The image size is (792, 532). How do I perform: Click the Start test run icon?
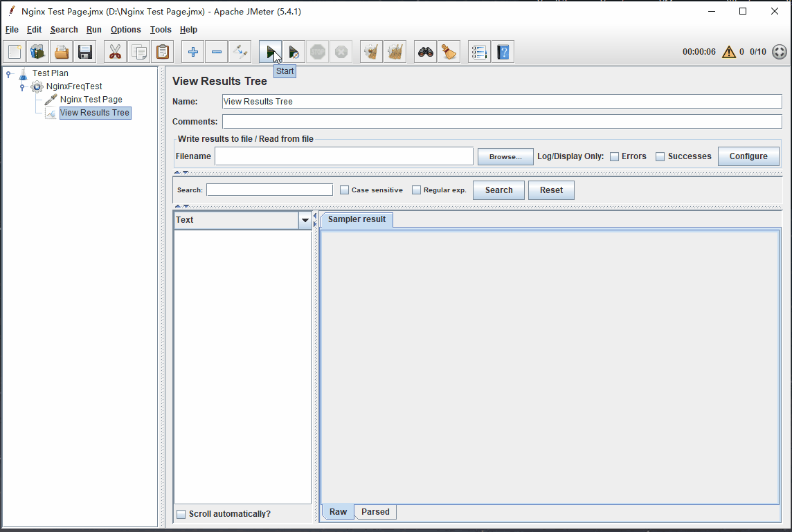click(x=271, y=52)
